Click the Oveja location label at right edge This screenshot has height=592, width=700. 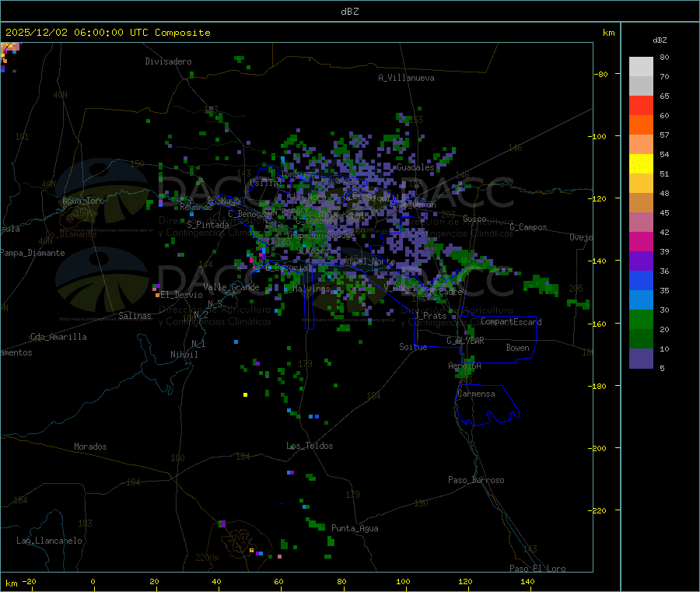581,237
